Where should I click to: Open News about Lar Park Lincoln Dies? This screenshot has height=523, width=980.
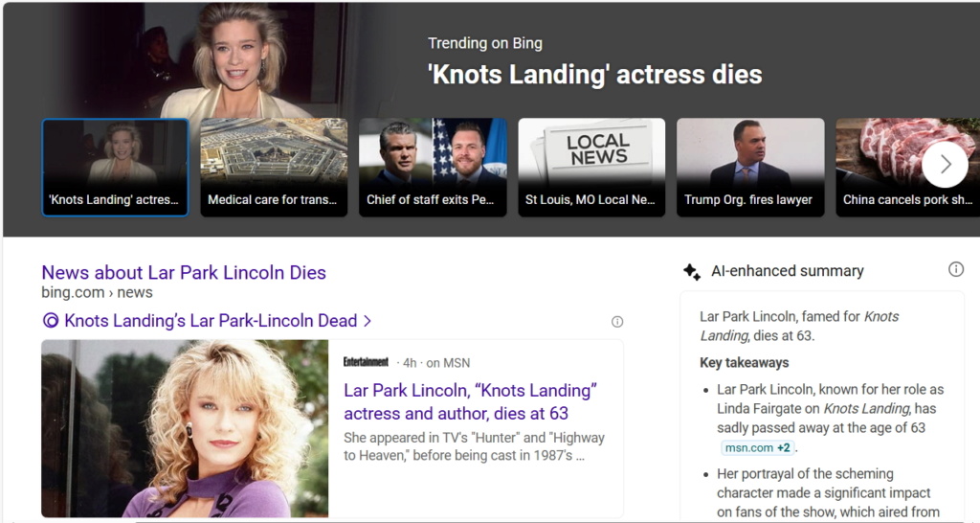(x=184, y=273)
